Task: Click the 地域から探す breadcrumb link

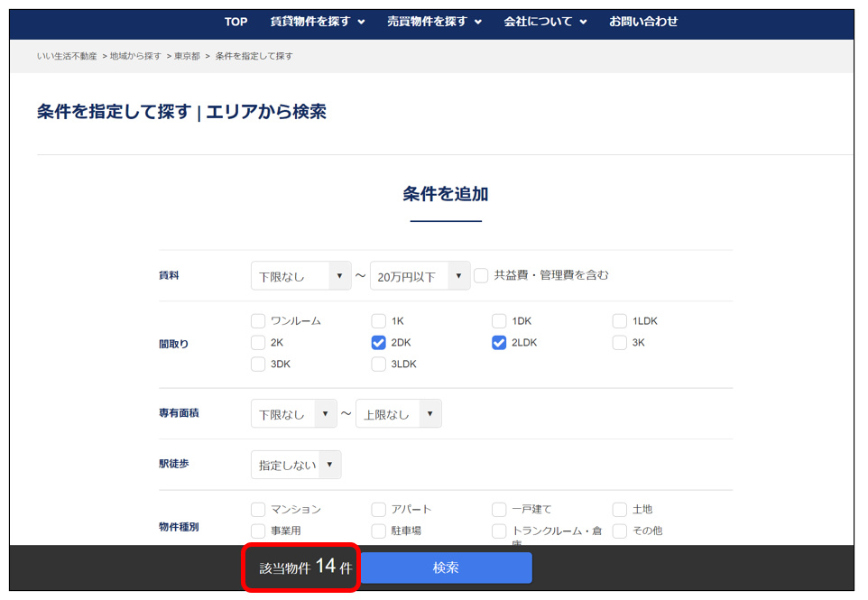Action: [x=135, y=56]
